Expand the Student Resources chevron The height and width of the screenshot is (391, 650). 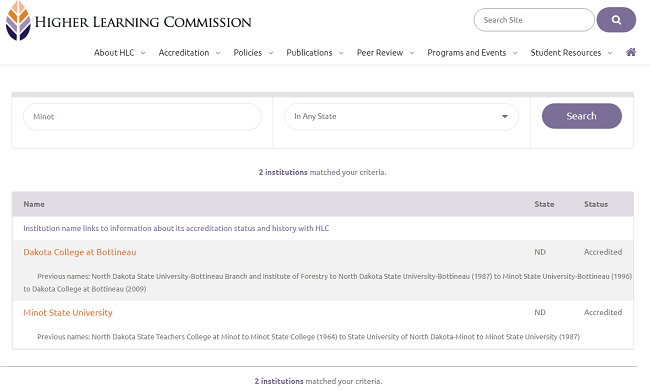coord(610,53)
